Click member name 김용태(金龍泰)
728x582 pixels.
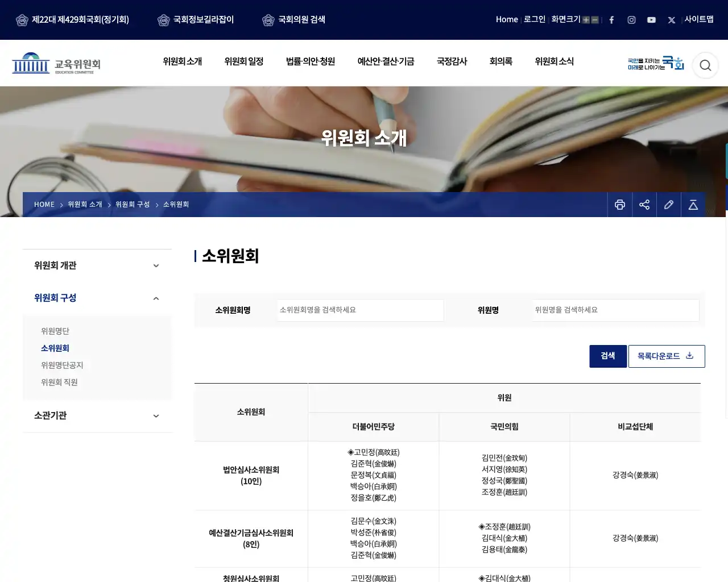504,550
